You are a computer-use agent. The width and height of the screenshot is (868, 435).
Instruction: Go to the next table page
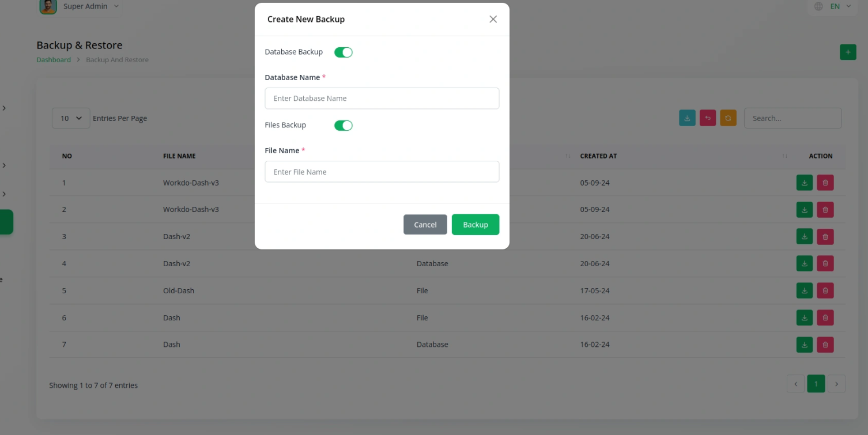(x=836, y=384)
